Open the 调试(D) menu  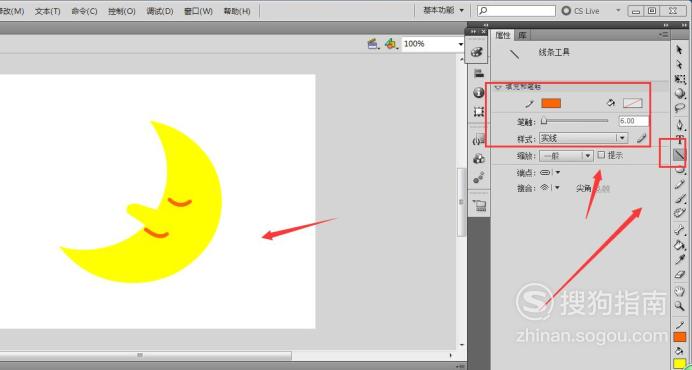point(160,11)
